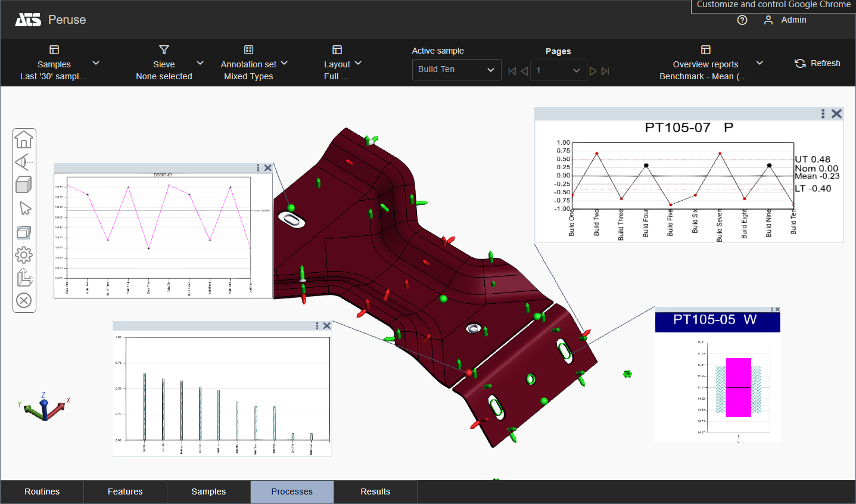This screenshot has height=504, width=856.
Task: Switch to the Routines tab
Action: coord(42,491)
